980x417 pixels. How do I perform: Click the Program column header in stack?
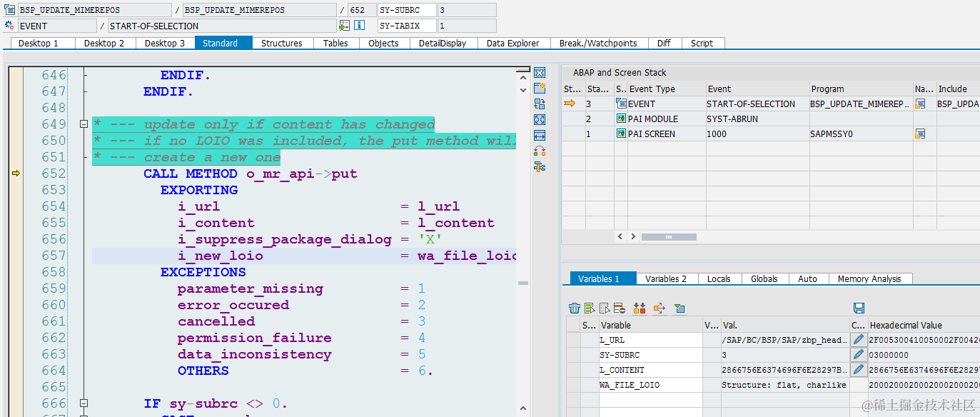(x=860, y=89)
